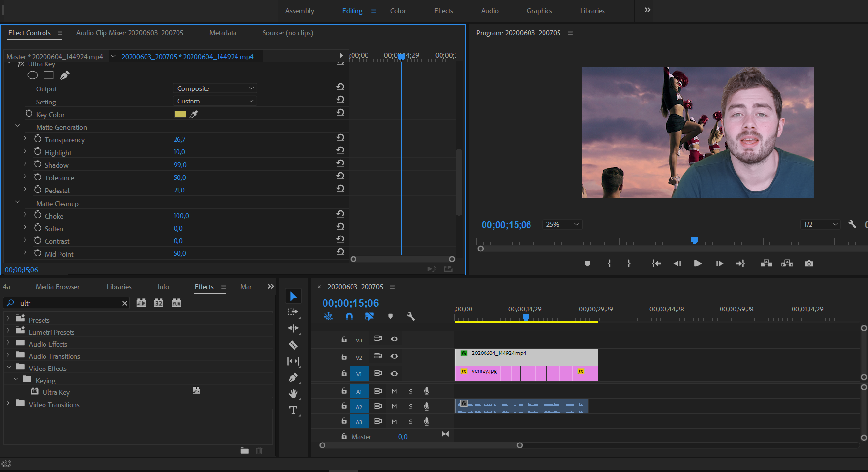Toggle V3 track output eye
The image size is (868, 472).
(x=394, y=339)
